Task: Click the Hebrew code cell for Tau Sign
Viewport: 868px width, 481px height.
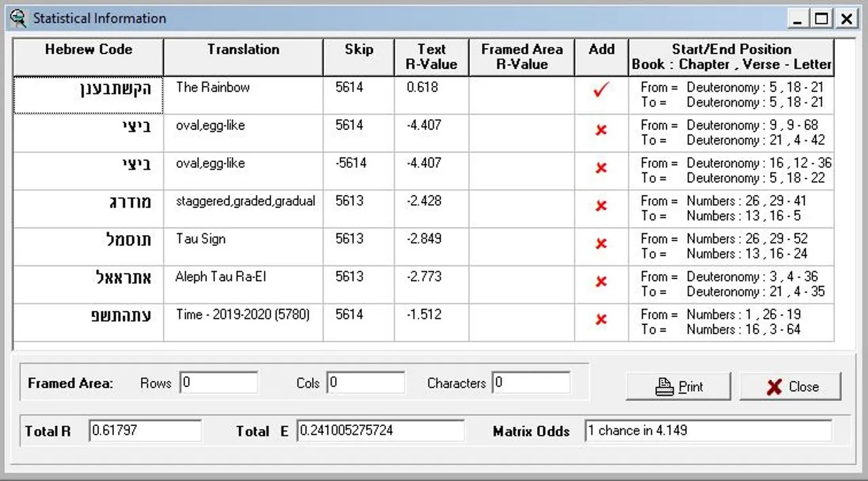Action: click(88, 247)
